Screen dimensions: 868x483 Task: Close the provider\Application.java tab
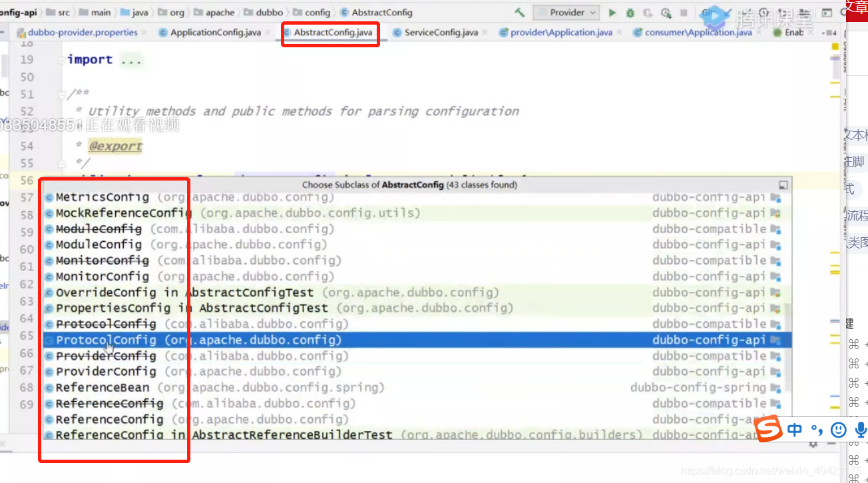click(x=619, y=32)
